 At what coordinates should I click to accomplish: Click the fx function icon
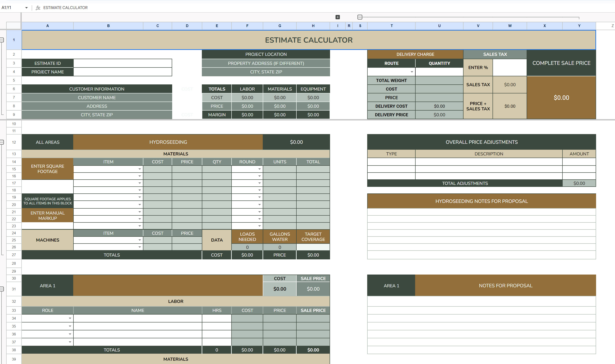coord(38,8)
